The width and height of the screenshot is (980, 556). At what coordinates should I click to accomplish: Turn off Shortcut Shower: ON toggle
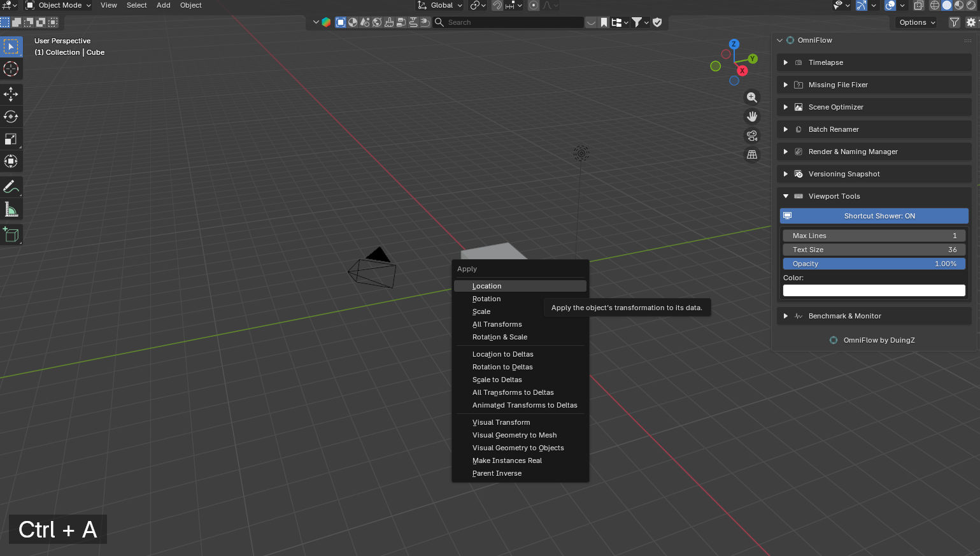874,216
